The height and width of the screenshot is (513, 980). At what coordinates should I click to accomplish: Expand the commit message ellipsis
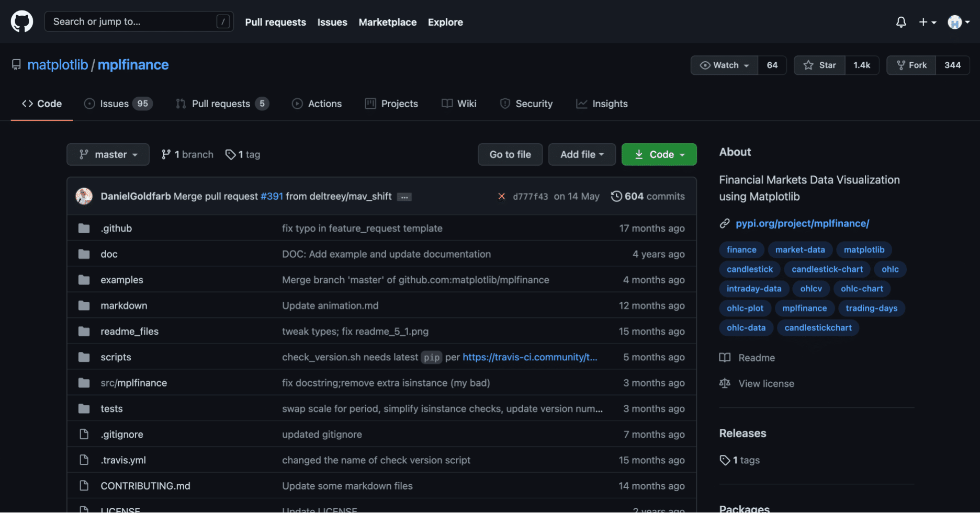[x=404, y=196]
